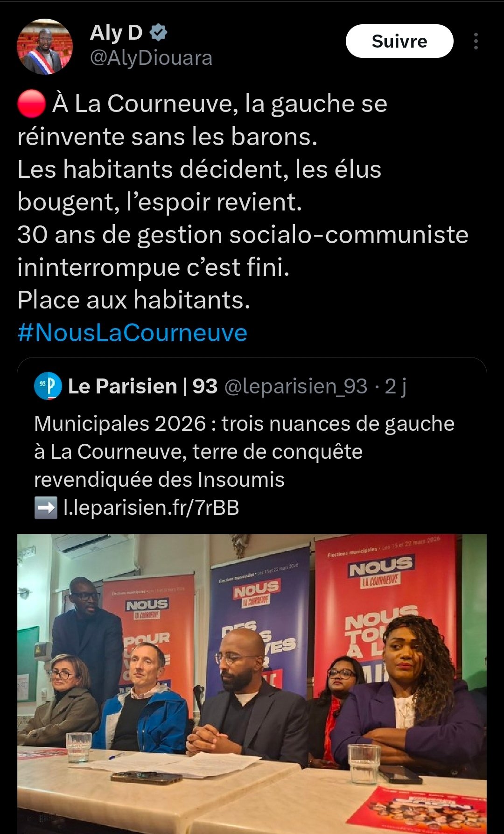Open the three-dot more options menu
The height and width of the screenshot is (834, 504).
[x=476, y=41]
